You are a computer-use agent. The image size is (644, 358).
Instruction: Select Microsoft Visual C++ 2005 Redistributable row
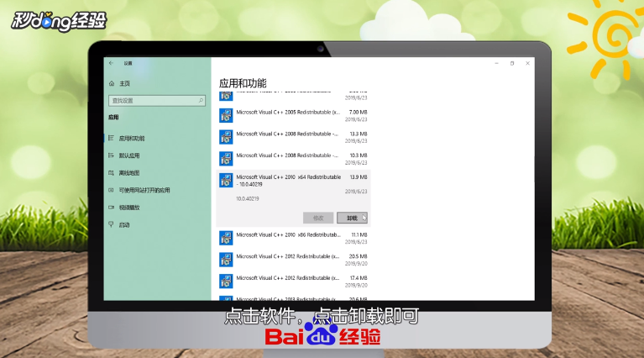pyautogui.click(x=293, y=115)
